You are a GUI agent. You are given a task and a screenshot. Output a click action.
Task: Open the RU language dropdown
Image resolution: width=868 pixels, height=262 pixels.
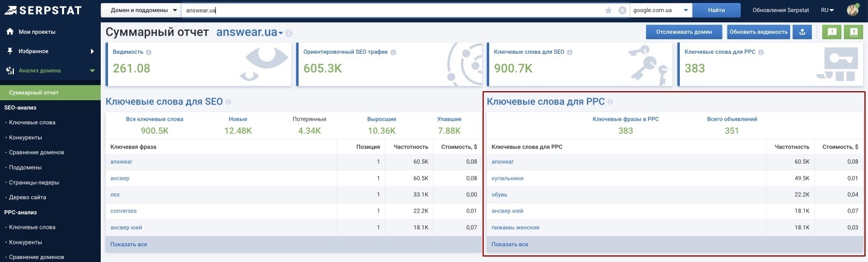828,10
